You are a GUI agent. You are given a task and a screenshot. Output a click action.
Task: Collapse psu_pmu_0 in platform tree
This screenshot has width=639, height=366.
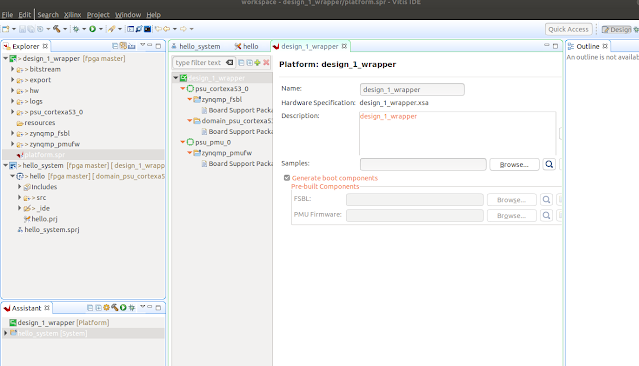(x=183, y=142)
